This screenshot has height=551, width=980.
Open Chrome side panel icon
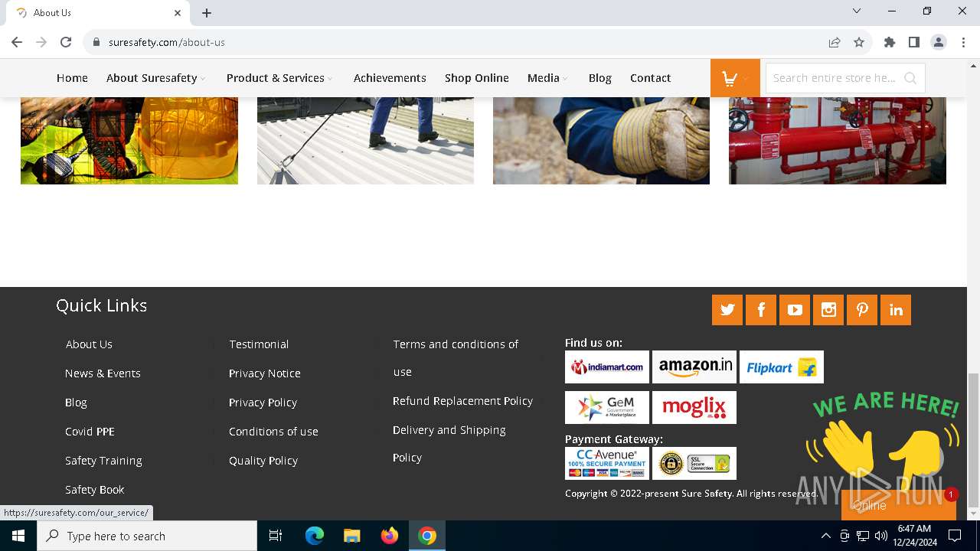[x=914, y=42]
